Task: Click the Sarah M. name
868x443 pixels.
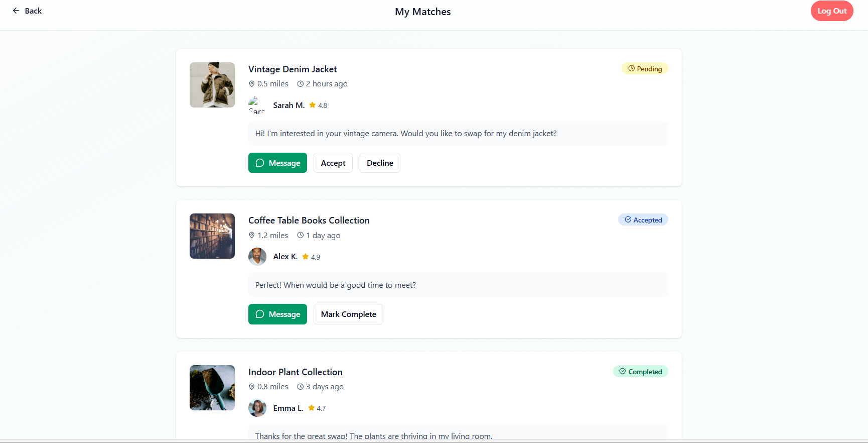Action: click(x=289, y=105)
